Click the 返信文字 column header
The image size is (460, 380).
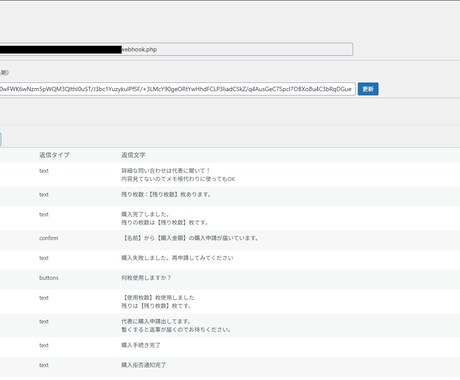(x=133, y=155)
